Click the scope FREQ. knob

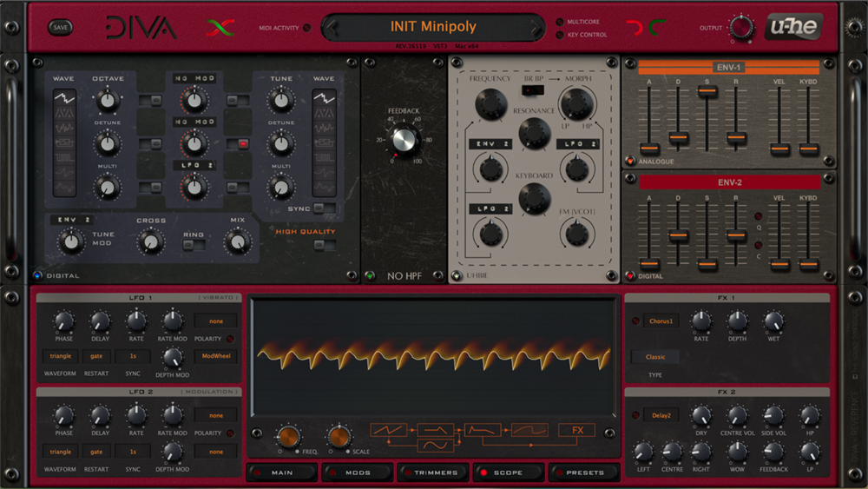tap(288, 437)
